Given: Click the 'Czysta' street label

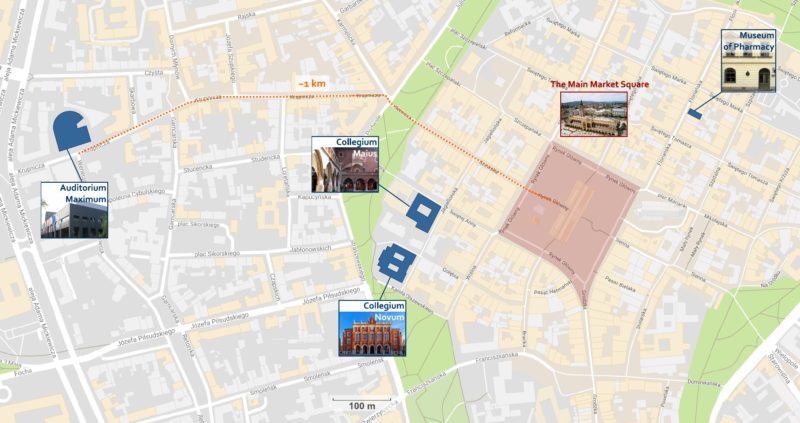Looking at the screenshot, I should click(x=154, y=73).
